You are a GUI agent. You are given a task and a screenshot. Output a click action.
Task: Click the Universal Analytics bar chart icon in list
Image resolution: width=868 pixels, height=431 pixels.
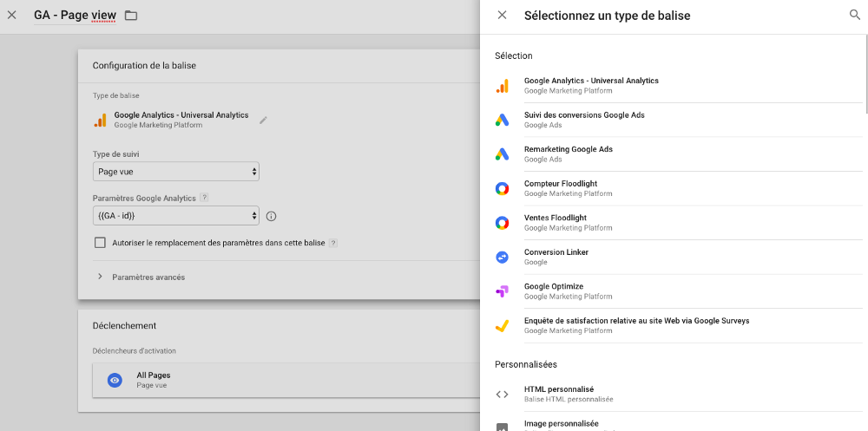point(502,86)
